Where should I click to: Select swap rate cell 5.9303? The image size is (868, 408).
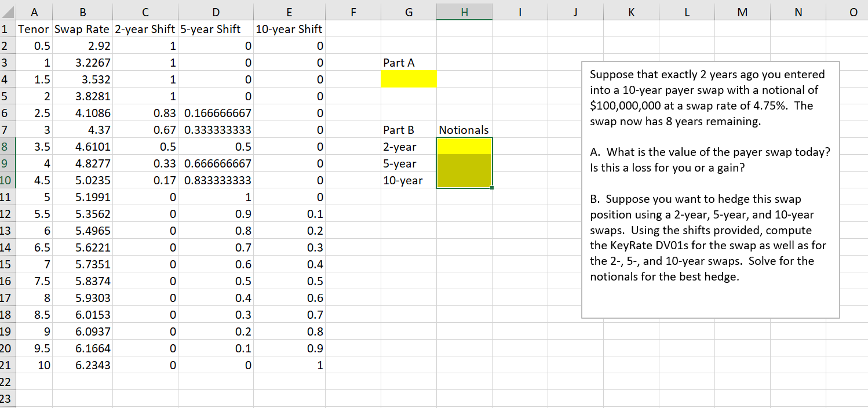click(83, 298)
